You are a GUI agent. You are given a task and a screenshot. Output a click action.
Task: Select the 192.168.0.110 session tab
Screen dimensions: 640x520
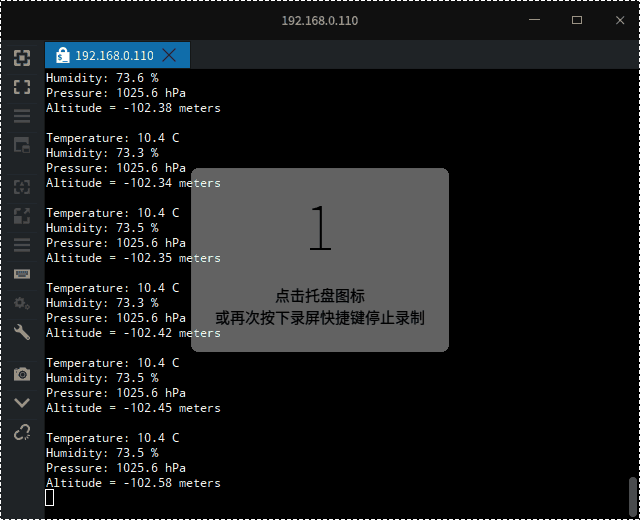tap(118, 55)
